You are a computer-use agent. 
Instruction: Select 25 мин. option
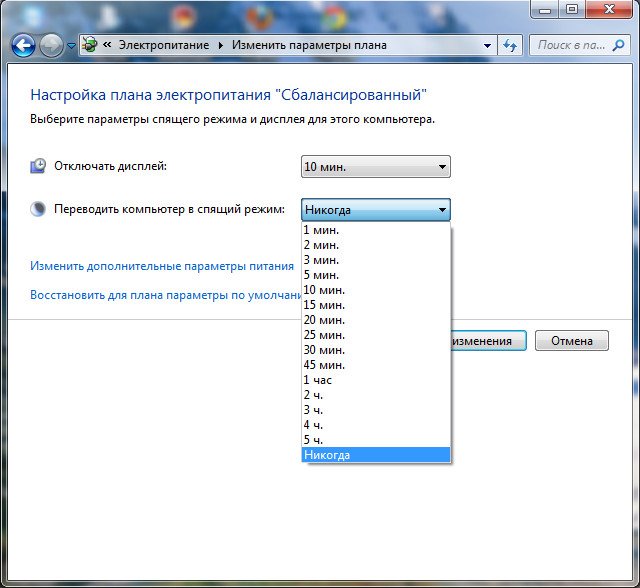coord(376,335)
